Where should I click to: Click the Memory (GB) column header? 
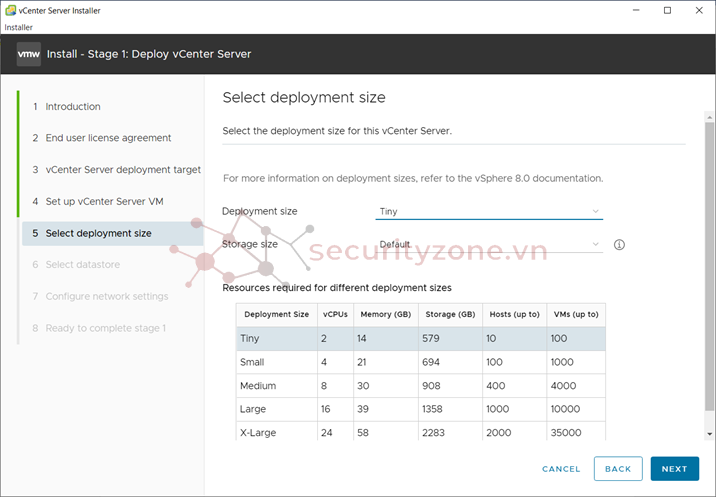(386, 314)
